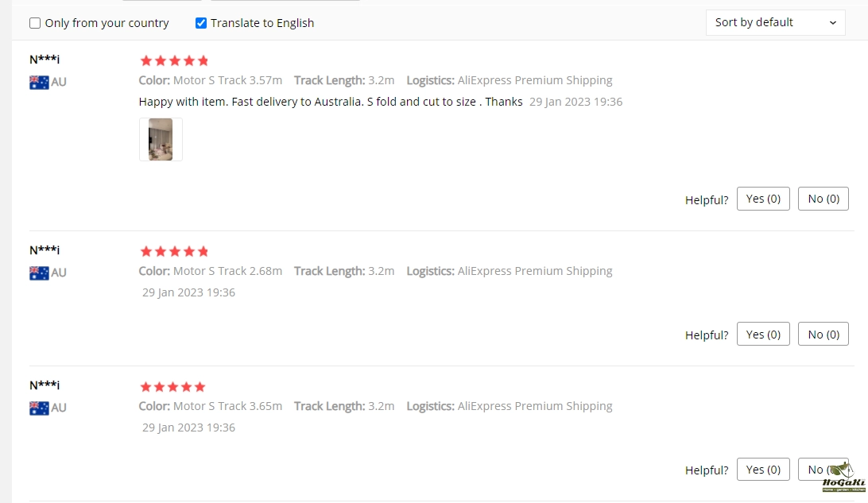Click the Australian flag in third review
The width and height of the screenshot is (868, 503).
pos(39,408)
